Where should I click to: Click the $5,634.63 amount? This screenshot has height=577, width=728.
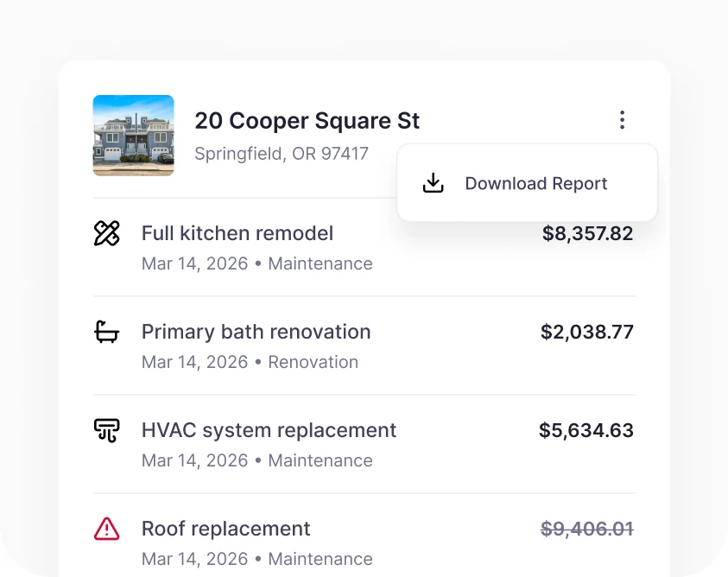click(586, 430)
